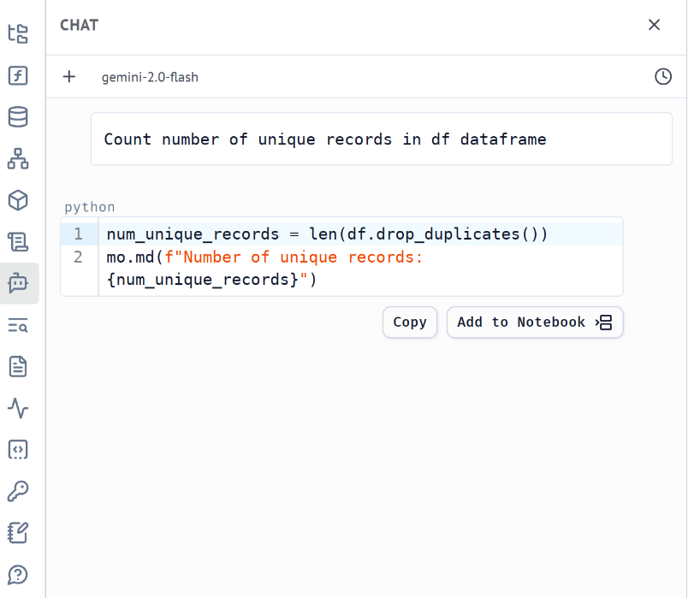Select the AI chat robot icon

click(18, 283)
